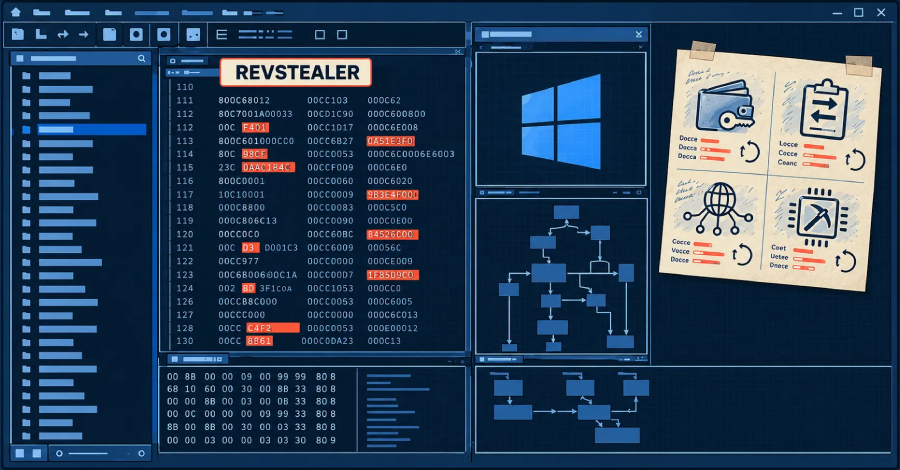This screenshot has height=470, width=900.
Task: Click the value 000C600800 on line 112
Action: point(397,114)
